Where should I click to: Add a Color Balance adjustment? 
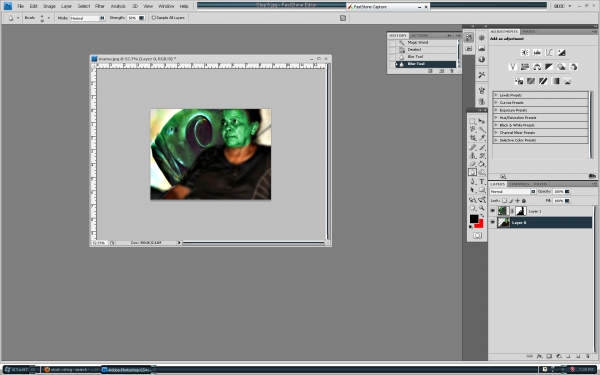[x=537, y=67]
